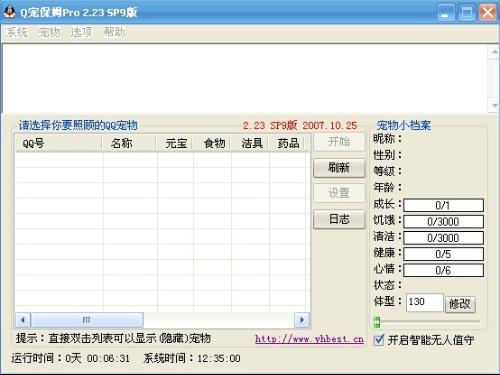Click the horizontal scrollbar thumb of pet list

click(87, 320)
